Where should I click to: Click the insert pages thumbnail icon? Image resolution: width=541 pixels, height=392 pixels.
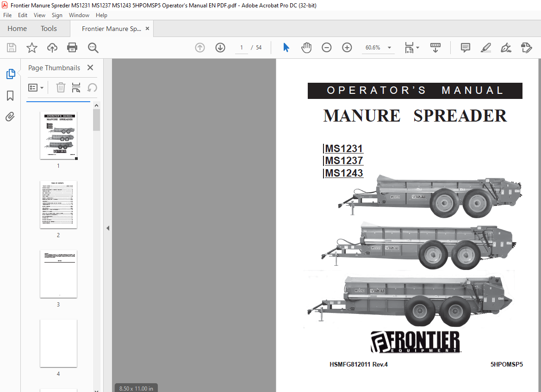pos(76,87)
